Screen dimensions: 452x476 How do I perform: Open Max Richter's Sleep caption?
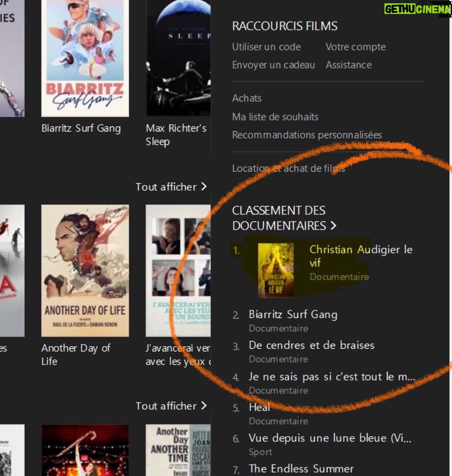[x=176, y=135]
